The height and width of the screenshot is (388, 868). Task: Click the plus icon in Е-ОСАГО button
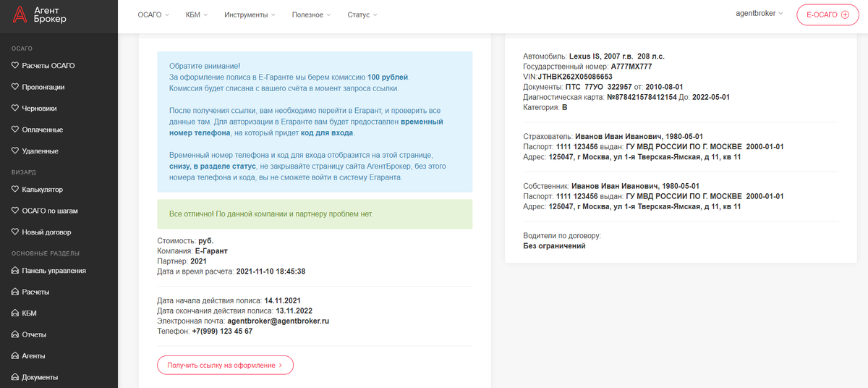tap(845, 14)
